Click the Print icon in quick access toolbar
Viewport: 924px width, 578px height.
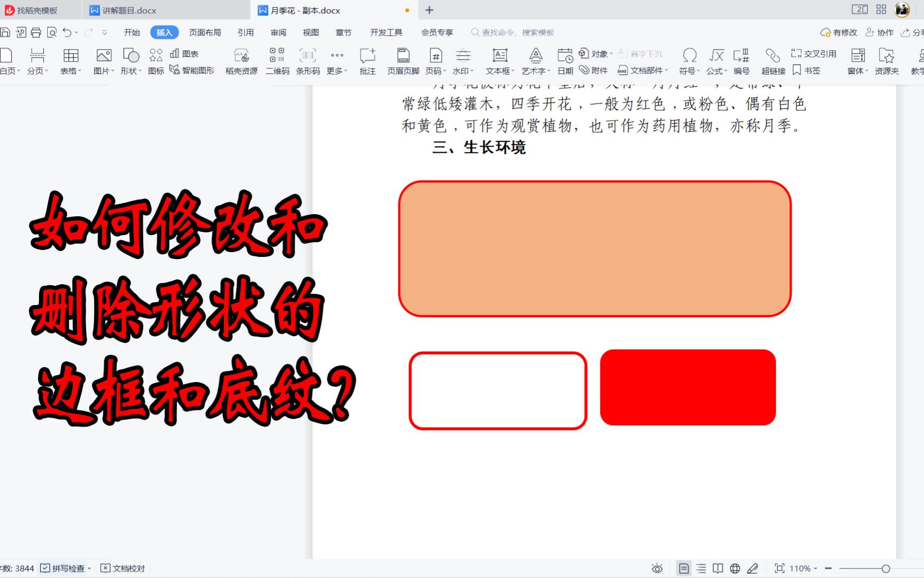[x=36, y=33]
